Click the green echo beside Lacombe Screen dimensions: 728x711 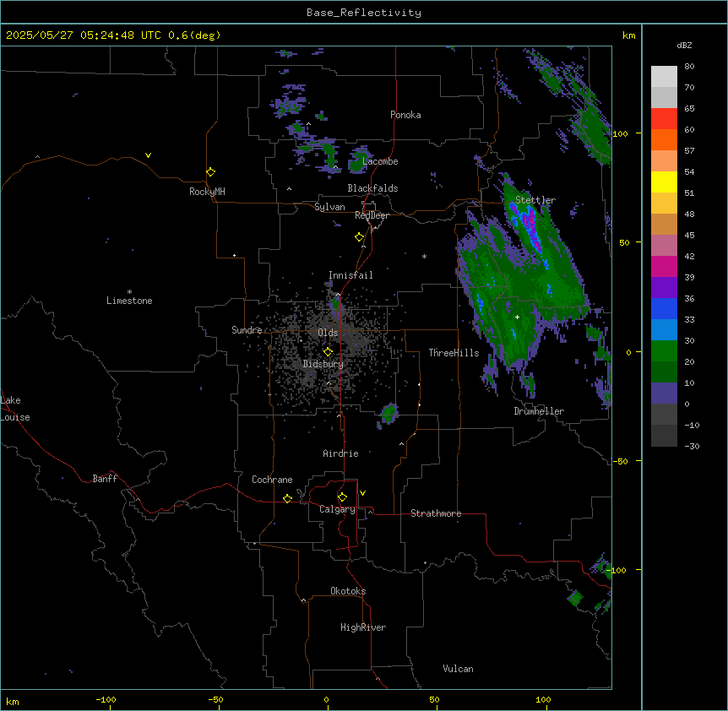(358, 160)
